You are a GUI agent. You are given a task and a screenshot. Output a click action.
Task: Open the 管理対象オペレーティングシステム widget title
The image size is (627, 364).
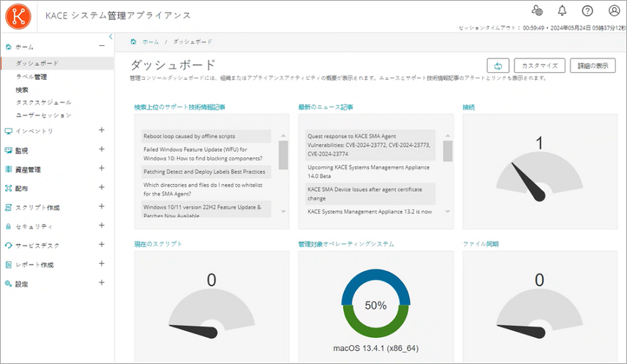[x=346, y=243]
